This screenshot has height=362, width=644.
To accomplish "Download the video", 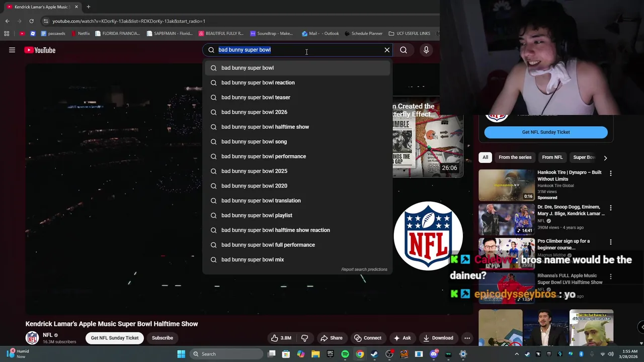I will pyautogui.click(x=438, y=338).
